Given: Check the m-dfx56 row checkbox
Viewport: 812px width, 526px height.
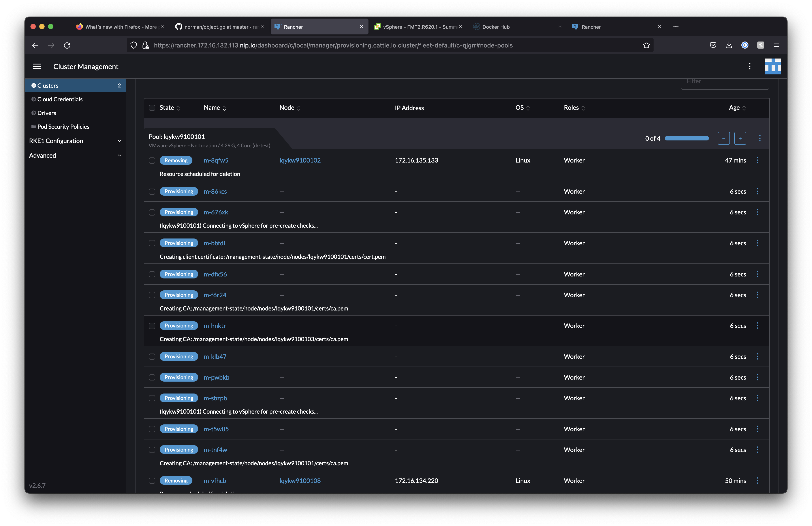Looking at the screenshot, I should 152,274.
